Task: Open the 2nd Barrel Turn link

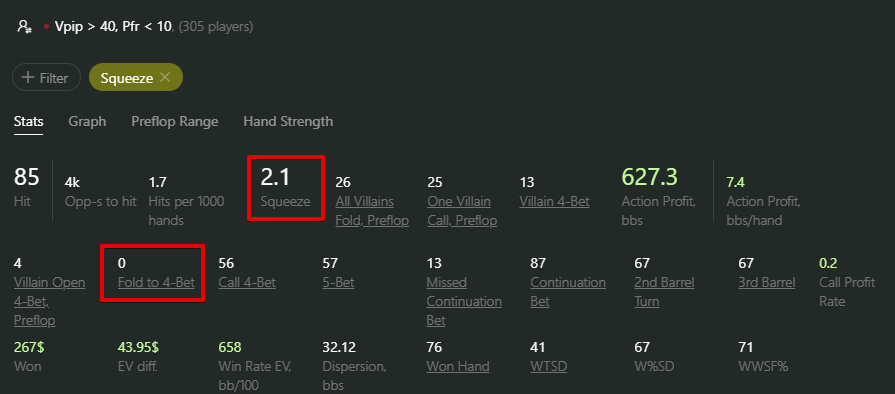Action: [664, 292]
